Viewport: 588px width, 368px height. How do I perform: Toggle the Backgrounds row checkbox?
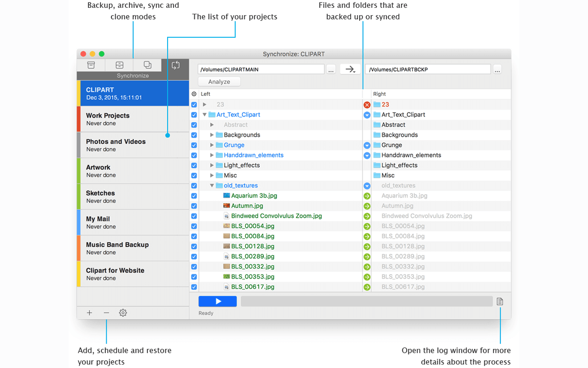pyautogui.click(x=194, y=135)
